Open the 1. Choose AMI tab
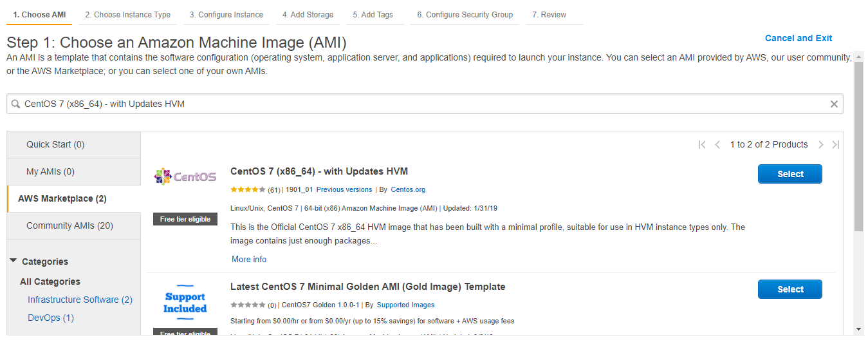Viewport: 868px width, 344px height. tap(39, 15)
